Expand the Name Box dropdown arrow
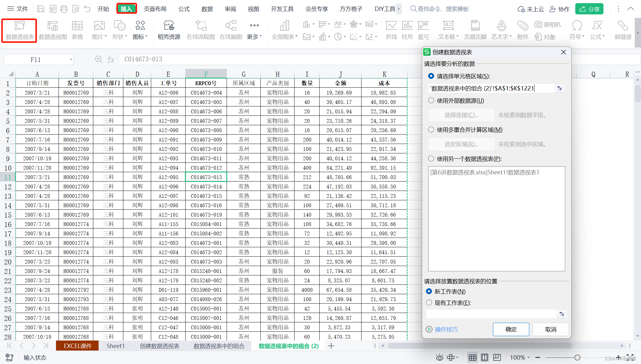Screen dimensions: 641x364 click(x=71, y=59)
